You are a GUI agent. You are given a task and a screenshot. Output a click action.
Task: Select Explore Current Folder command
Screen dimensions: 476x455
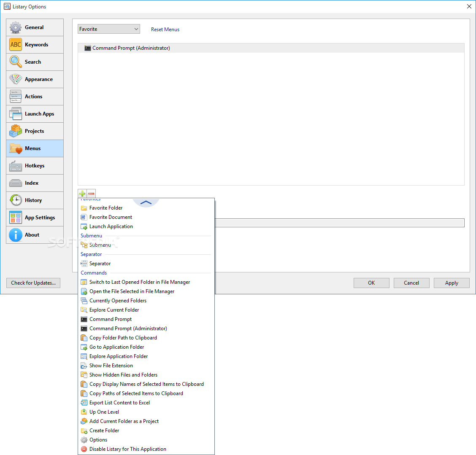tap(146, 310)
